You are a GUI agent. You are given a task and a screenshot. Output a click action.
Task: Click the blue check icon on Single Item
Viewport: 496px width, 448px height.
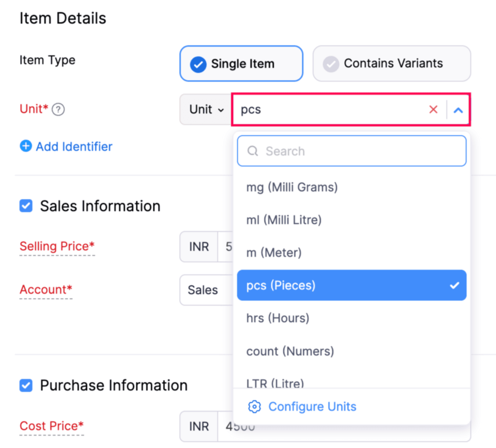click(198, 64)
